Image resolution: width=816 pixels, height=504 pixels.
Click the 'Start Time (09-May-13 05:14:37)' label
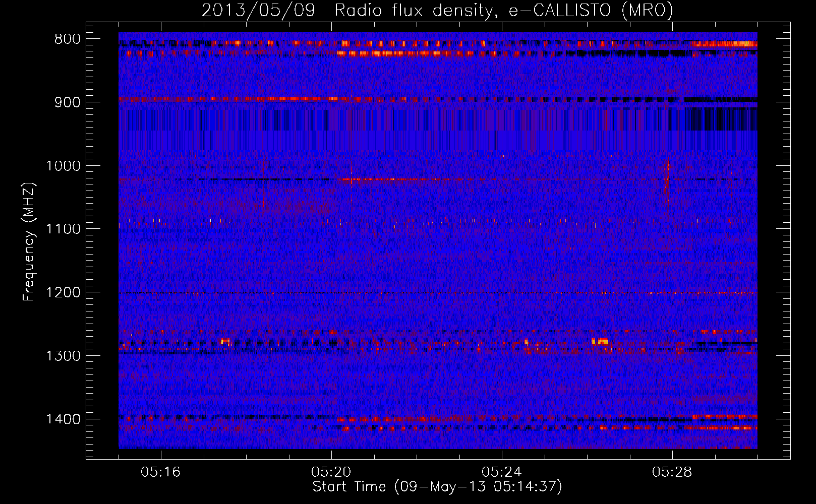(x=437, y=487)
